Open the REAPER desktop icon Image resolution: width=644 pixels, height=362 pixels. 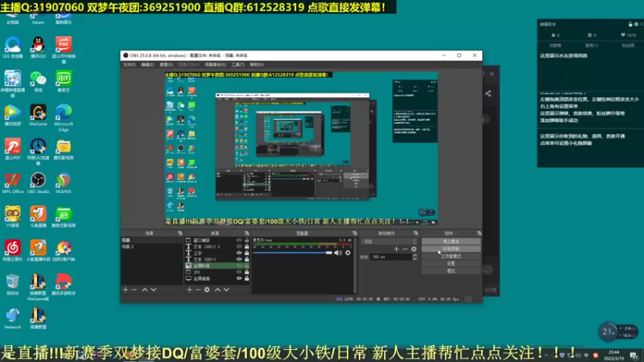pyautogui.click(x=64, y=183)
